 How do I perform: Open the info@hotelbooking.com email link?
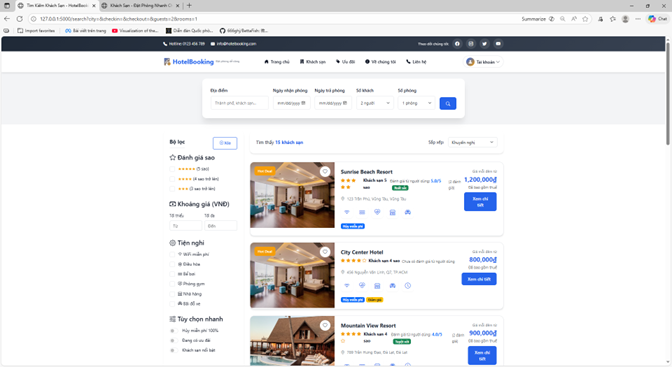tap(234, 44)
